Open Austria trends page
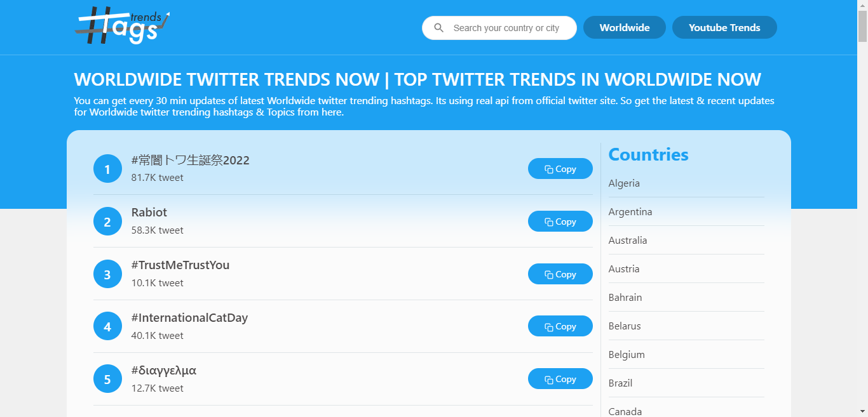The image size is (868, 417). [x=623, y=268]
